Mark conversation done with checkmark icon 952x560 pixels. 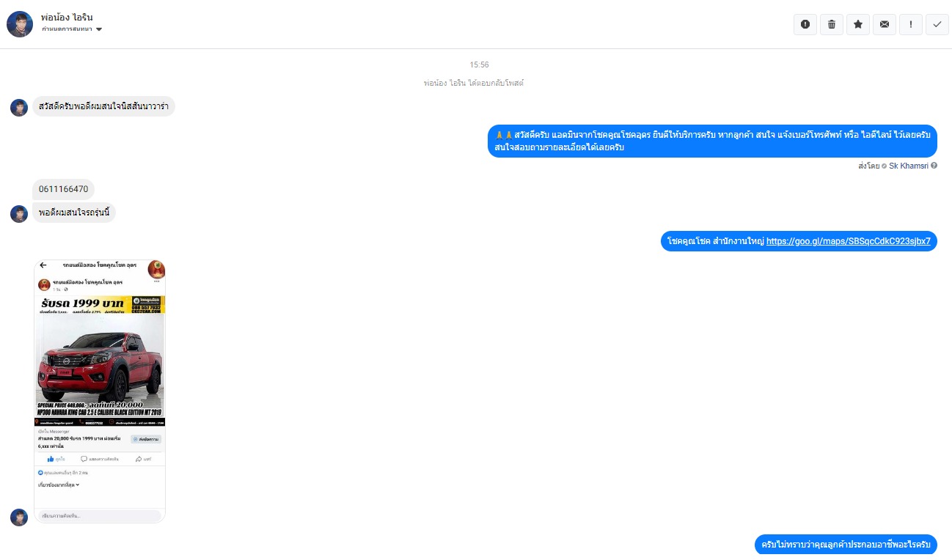pos(937,24)
